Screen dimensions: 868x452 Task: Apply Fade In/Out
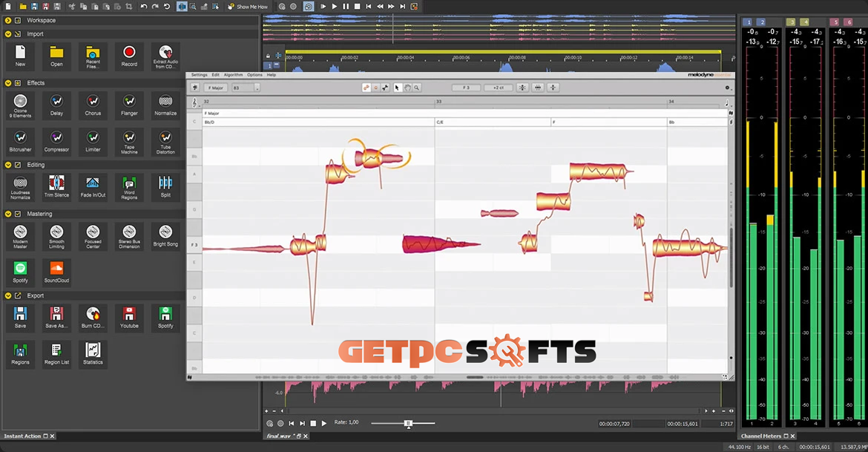click(x=93, y=187)
